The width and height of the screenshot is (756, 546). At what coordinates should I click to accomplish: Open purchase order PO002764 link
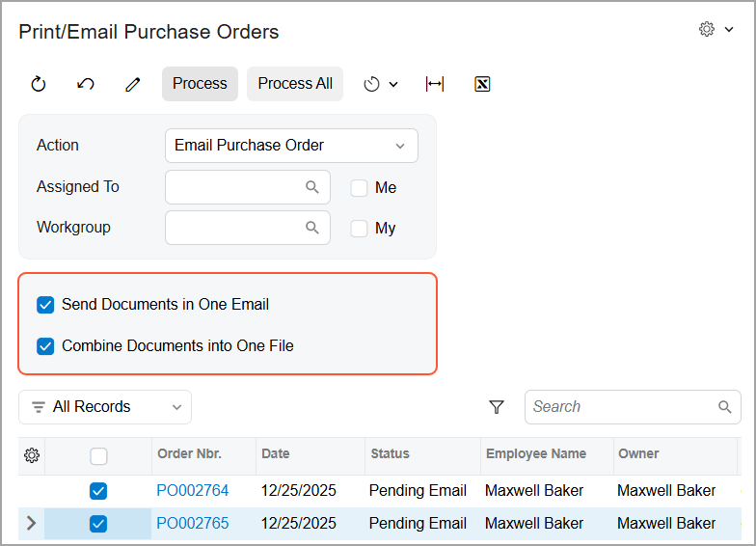click(193, 491)
